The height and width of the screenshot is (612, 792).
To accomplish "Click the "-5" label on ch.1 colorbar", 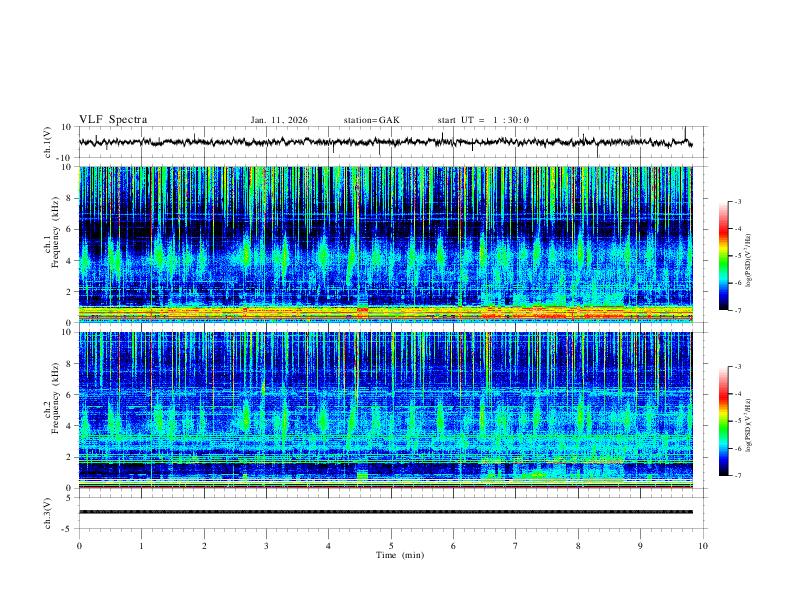I will point(738,256).
